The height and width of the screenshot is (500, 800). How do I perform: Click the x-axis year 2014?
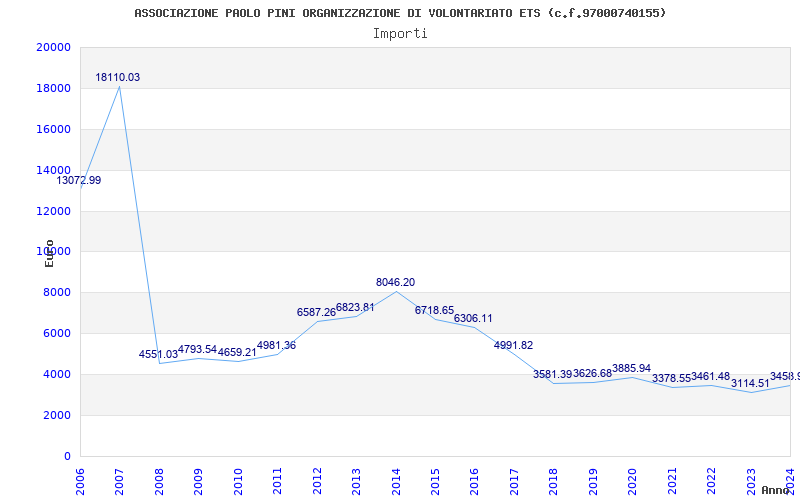pos(396,481)
